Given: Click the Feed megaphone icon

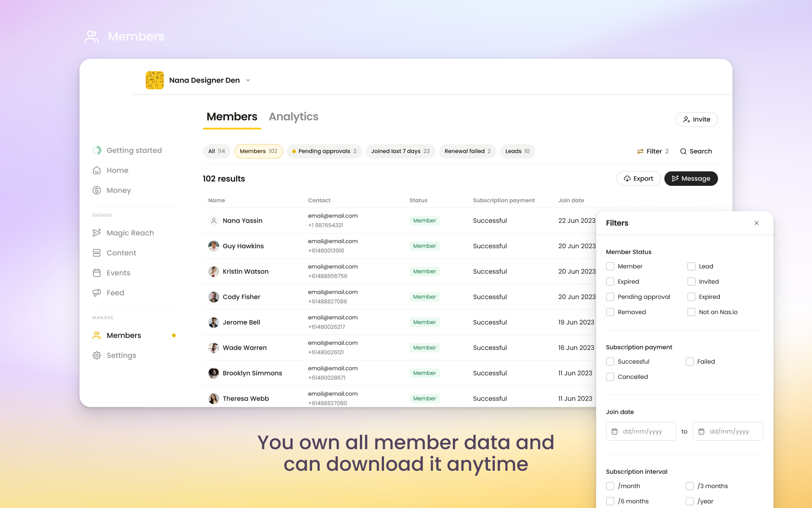Looking at the screenshot, I should coord(97,293).
